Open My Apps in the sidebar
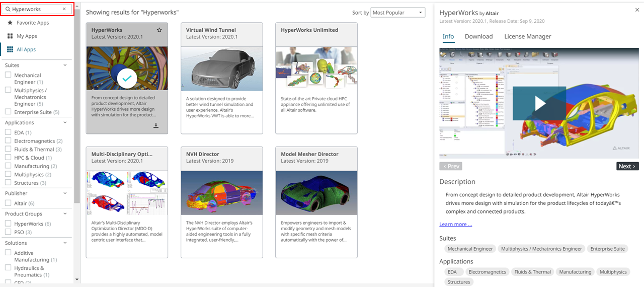644x287 pixels. (x=27, y=36)
